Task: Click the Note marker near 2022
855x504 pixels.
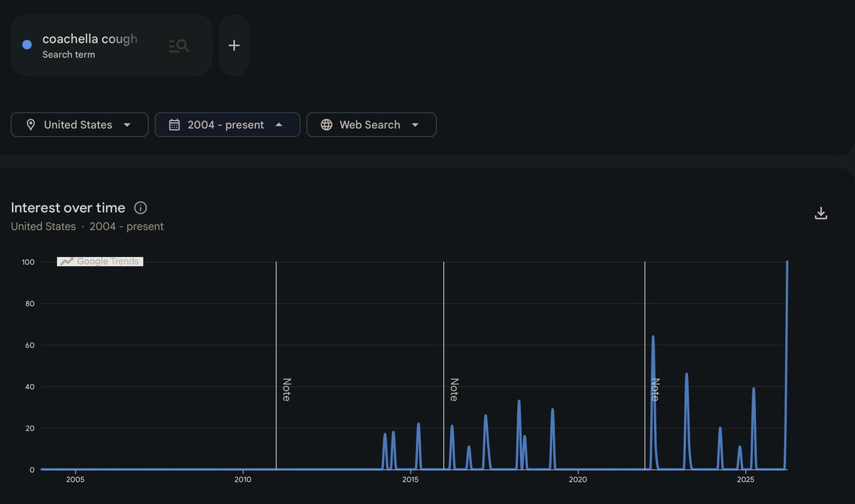Action: [x=655, y=389]
